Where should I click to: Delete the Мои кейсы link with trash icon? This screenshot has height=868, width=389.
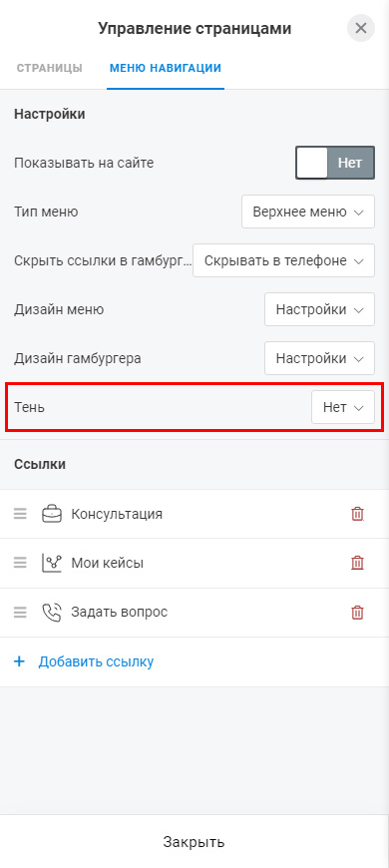[358, 563]
